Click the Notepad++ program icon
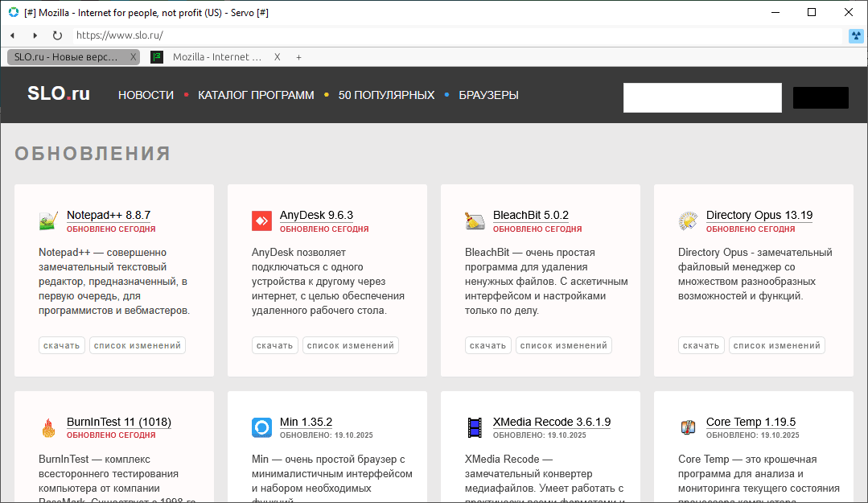868x503 pixels. coord(48,221)
